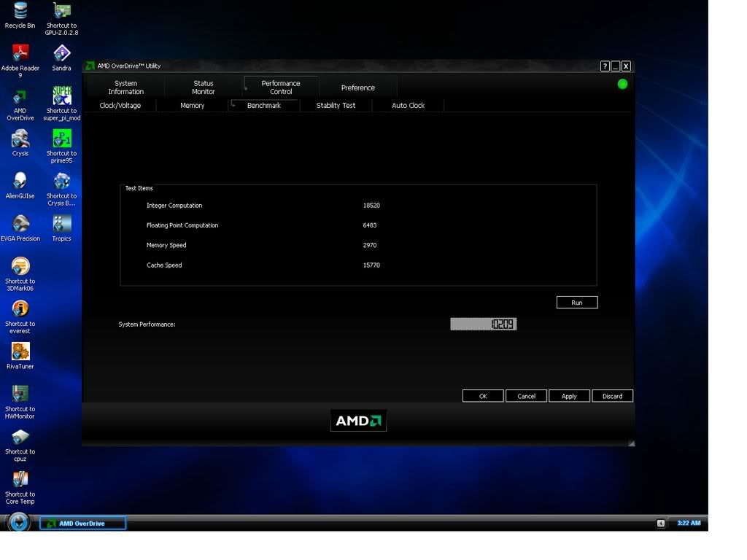
Task: Switch to the Memory sub-tab
Action: click(192, 105)
